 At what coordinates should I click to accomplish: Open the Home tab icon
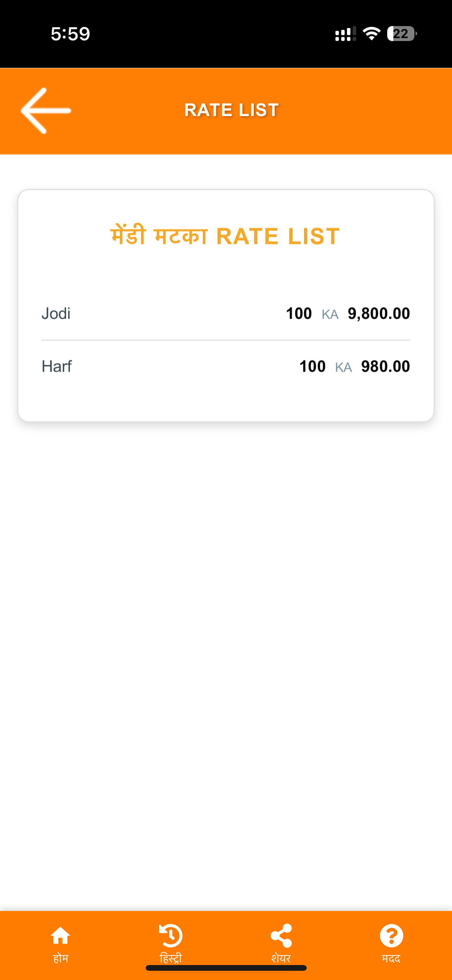point(61,936)
